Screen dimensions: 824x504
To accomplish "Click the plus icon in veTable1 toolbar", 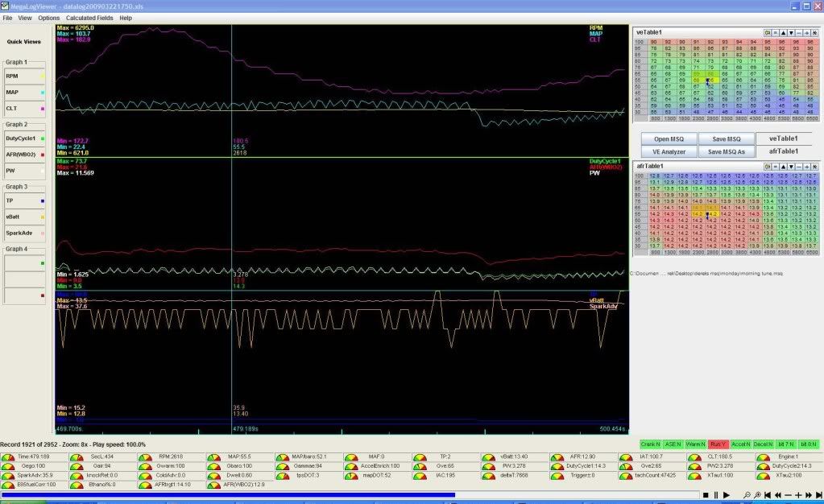I will (806, 32).
